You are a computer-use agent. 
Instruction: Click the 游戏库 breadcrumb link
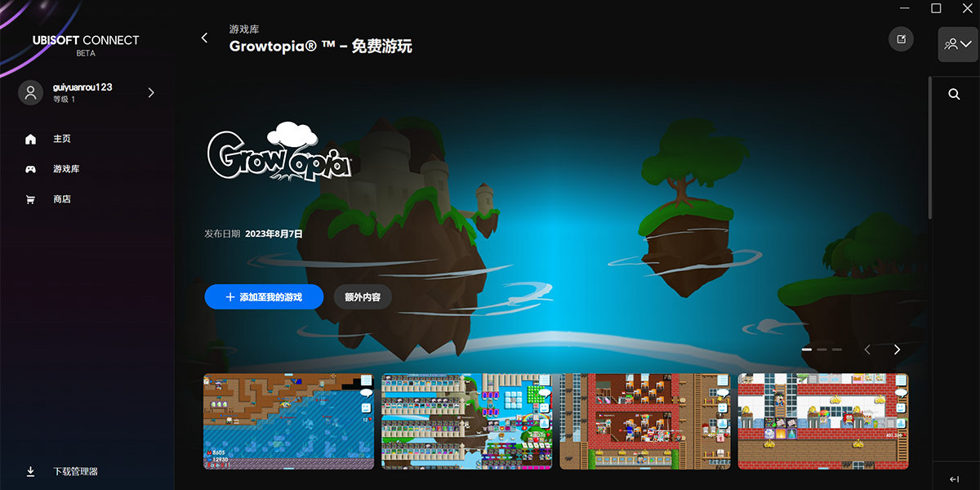244,29
